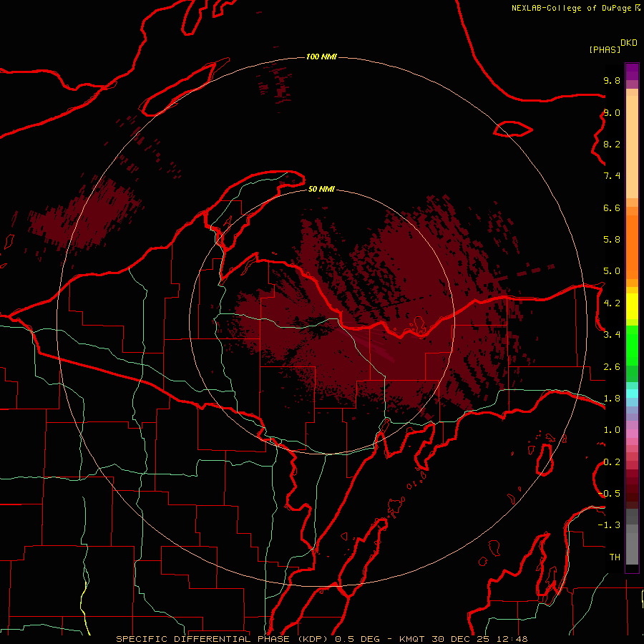Viewport: 644px width, 644px height.
Task: Click the DKD label above the color scale
Action: (x=629, y=43)
